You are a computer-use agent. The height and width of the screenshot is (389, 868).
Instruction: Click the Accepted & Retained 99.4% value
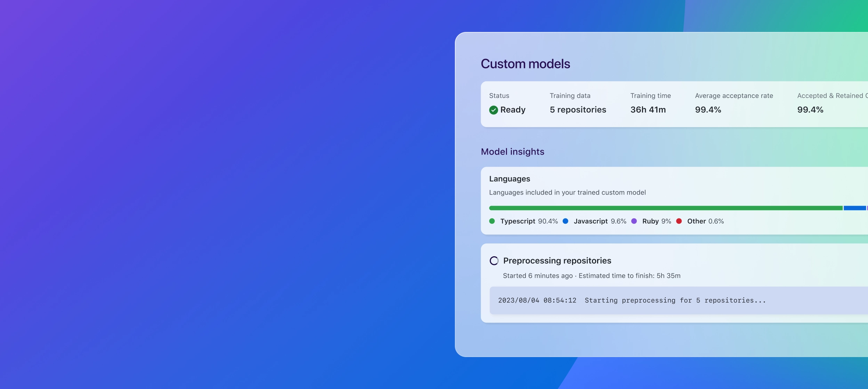(810, 110)
